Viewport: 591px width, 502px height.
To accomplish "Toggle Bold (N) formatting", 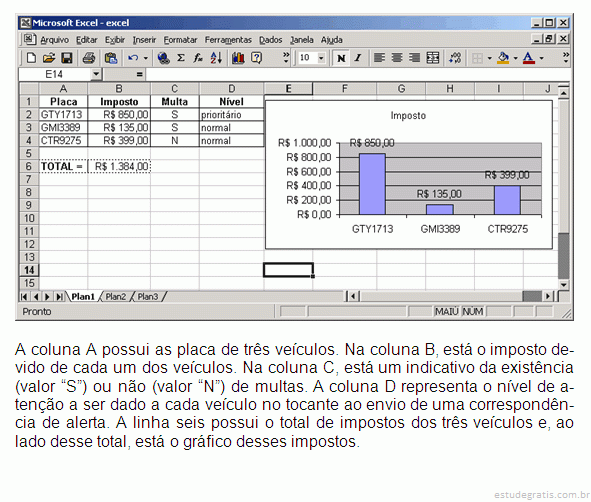I will pyautogui.click(x=341, y=58).
